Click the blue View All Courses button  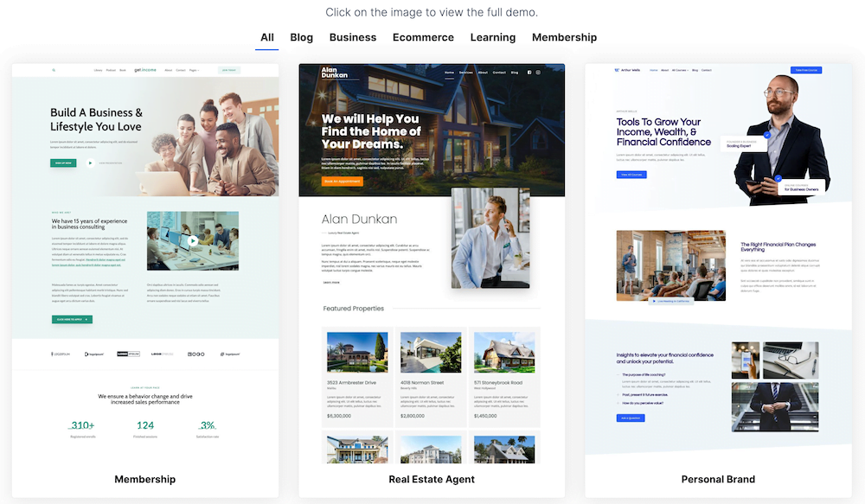click(x=631, y=175)
